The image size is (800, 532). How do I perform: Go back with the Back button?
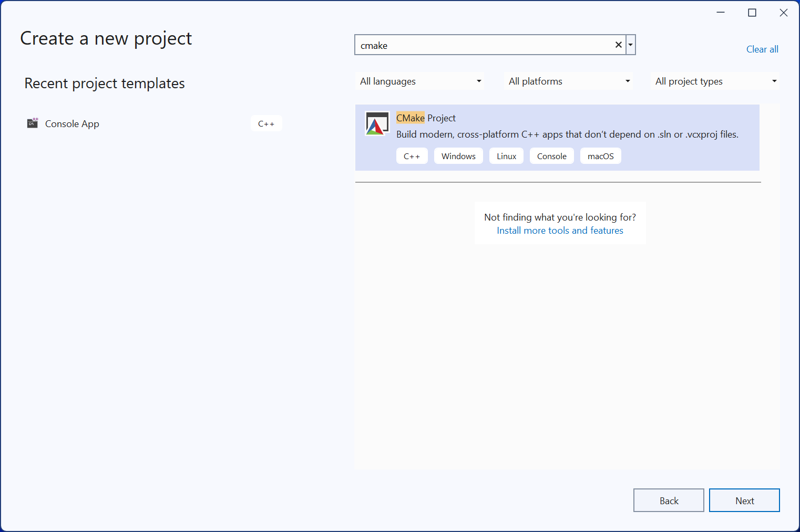coord(668,500)
